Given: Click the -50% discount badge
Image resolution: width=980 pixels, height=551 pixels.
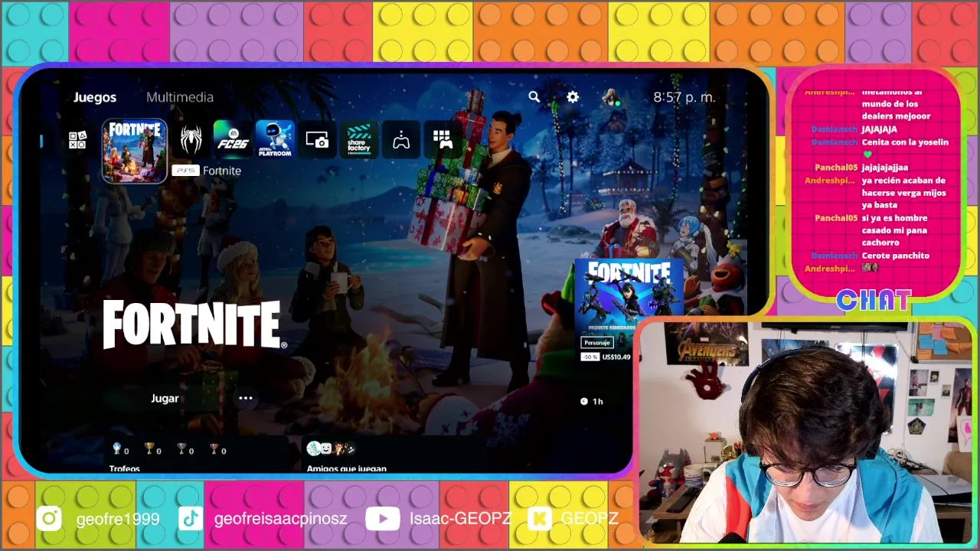Looking at the screenshot, I should (x=590, y=357).
